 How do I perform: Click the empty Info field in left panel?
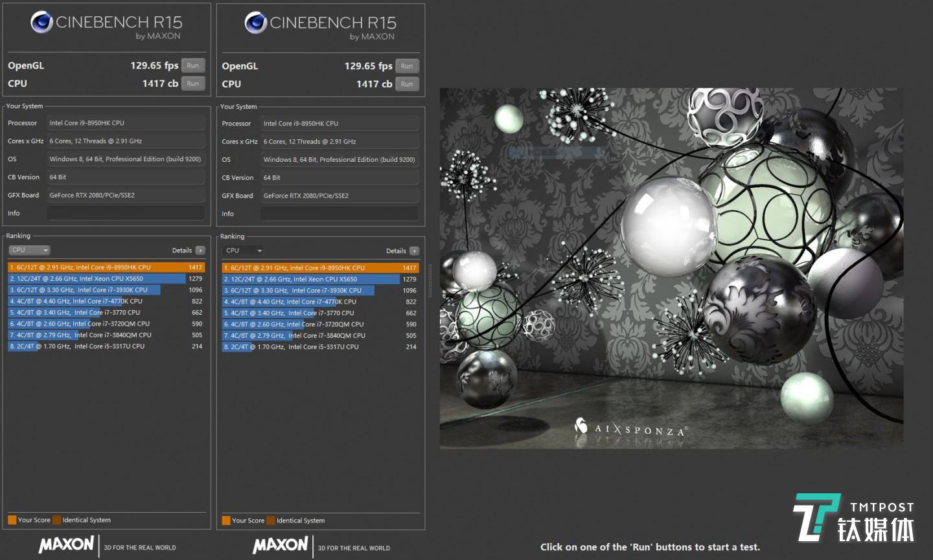tap(126, 213)
